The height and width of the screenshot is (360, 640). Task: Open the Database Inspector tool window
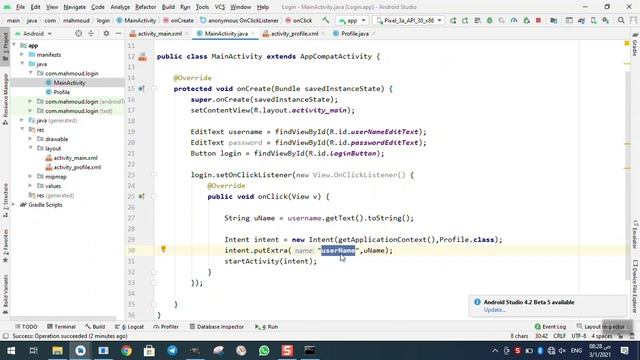coord(217,327)
